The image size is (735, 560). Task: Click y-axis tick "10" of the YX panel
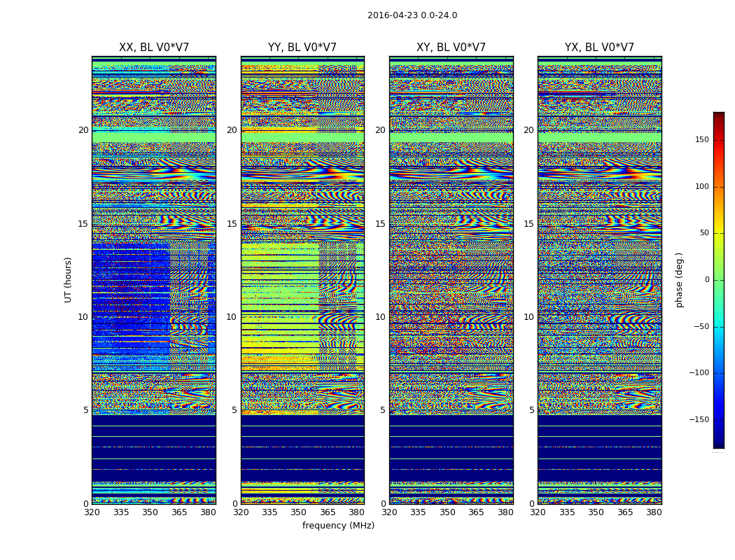click(x=529, y=317)
